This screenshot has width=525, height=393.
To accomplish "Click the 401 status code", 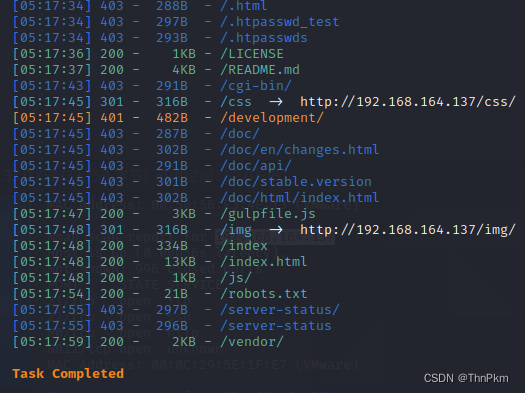I will [x=112, y=118].
